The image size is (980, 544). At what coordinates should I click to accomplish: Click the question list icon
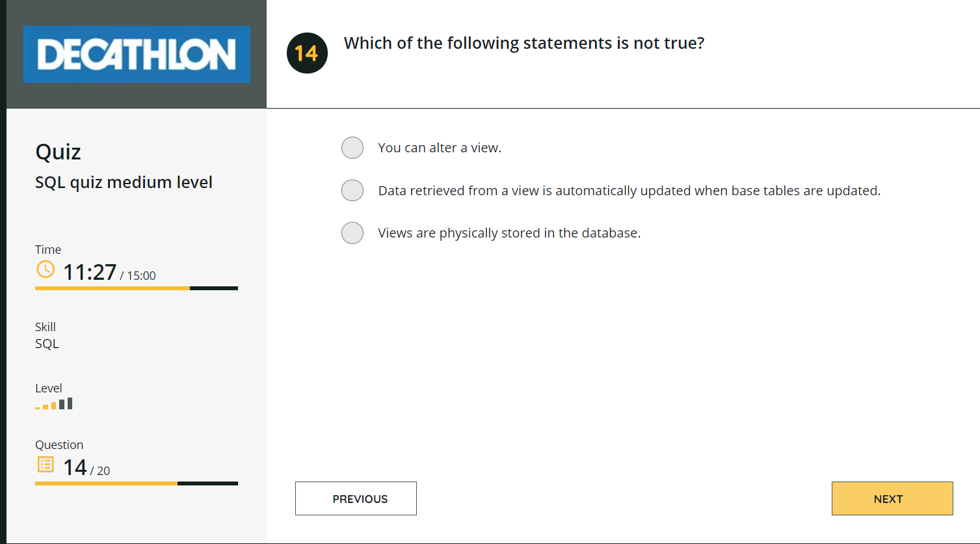[46, 465]
